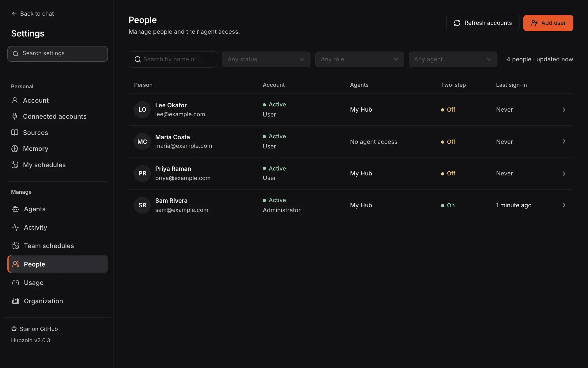
Task: Click the Hubzoid v2.0.3 version text
Action: tap(31, 340)
